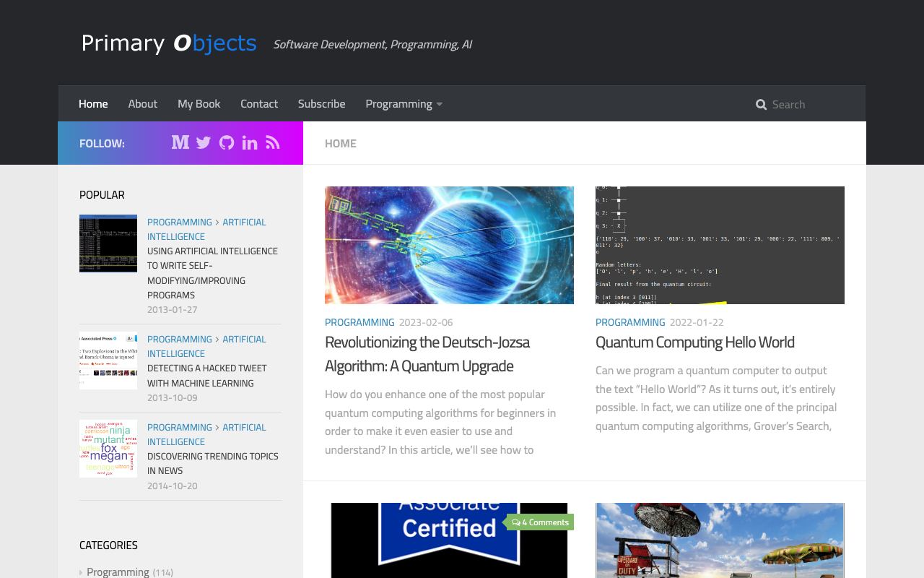Click the site tagline 'Software Development, Programming, AI'
Screen dimensions: 924x578
372,44
